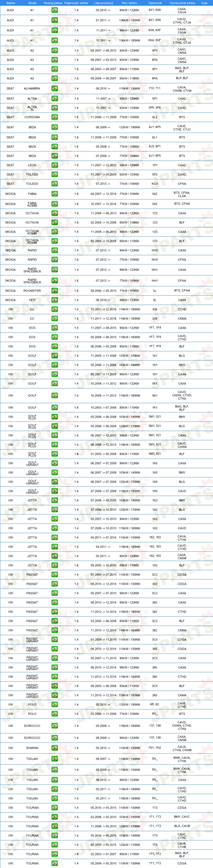The width and height of the screenshot is (213, 868).
Task: Click the engine code BMY, CAVC in the TOURAN row
Action: coord(182,817)
